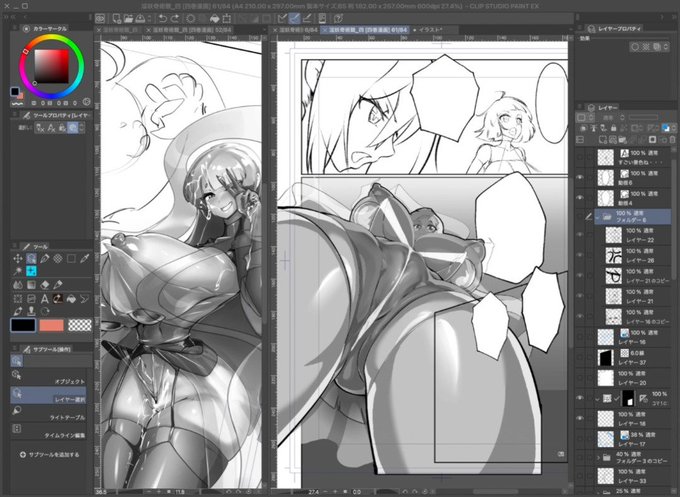The height and width of the screenshot is (497, 680).
Task: Switch to the 6/84 document tab
Action: [x=296, y=30]
